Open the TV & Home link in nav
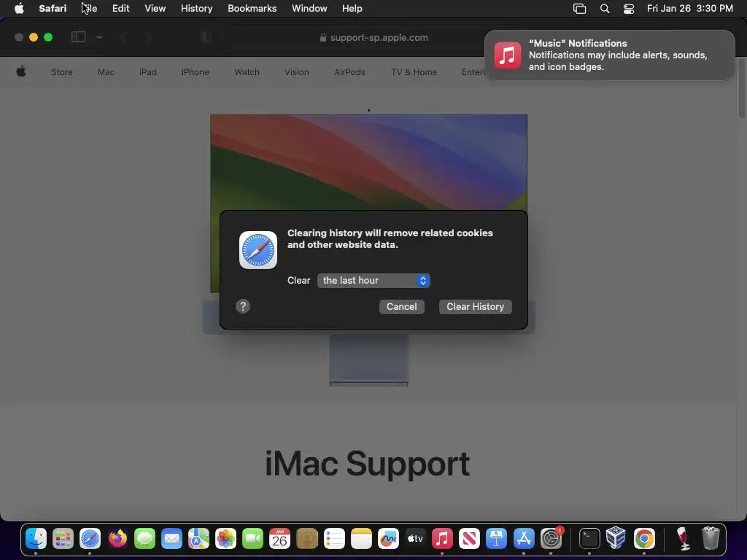 coord(414,72)
